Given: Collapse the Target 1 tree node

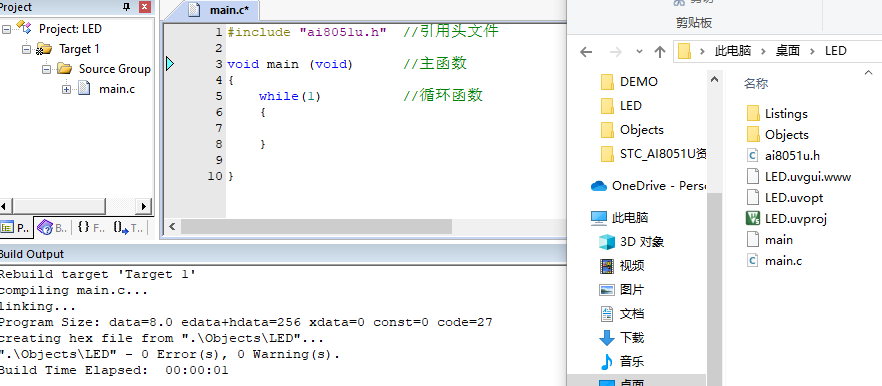Looking at the screenshot, I should click(x=26, y=49).
